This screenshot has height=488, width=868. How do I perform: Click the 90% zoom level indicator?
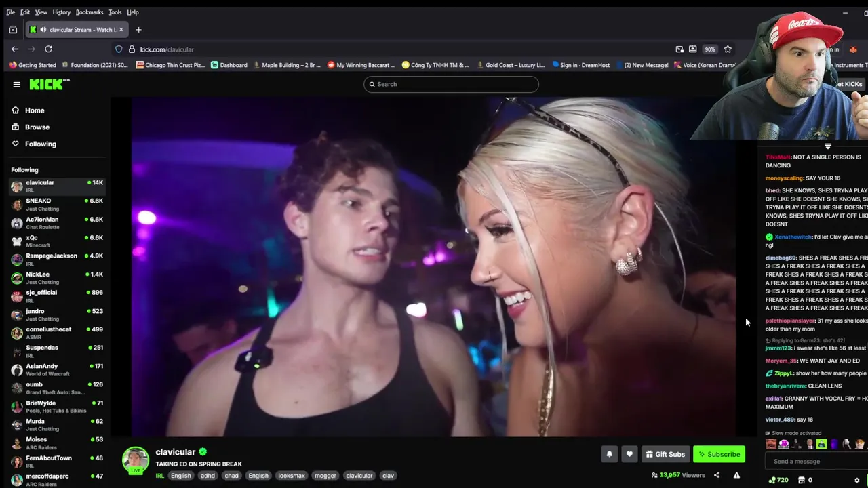pyautogui.click(x=709, y=49)
